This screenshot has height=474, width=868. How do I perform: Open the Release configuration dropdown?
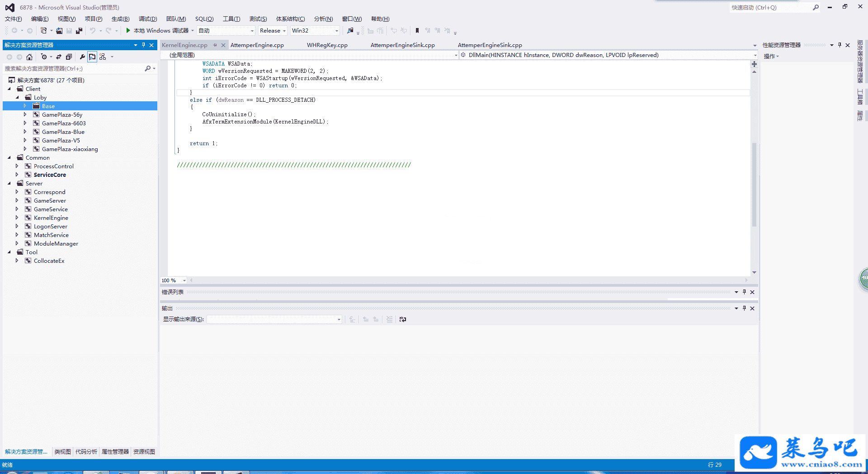tap(273, 31)
